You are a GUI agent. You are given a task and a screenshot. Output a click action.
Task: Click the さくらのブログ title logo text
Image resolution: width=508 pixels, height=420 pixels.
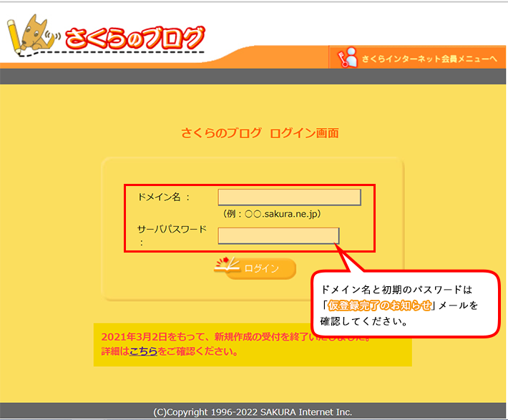[135, 38]
